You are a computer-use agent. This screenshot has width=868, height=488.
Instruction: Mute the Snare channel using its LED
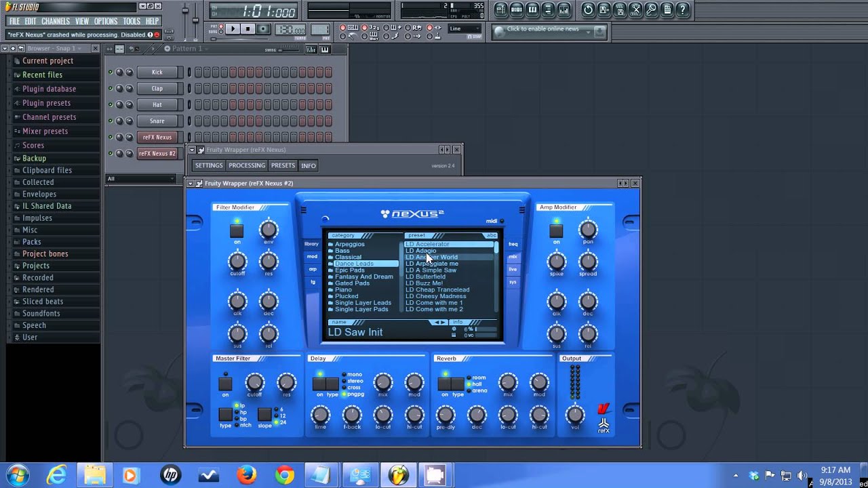[110, 121]
